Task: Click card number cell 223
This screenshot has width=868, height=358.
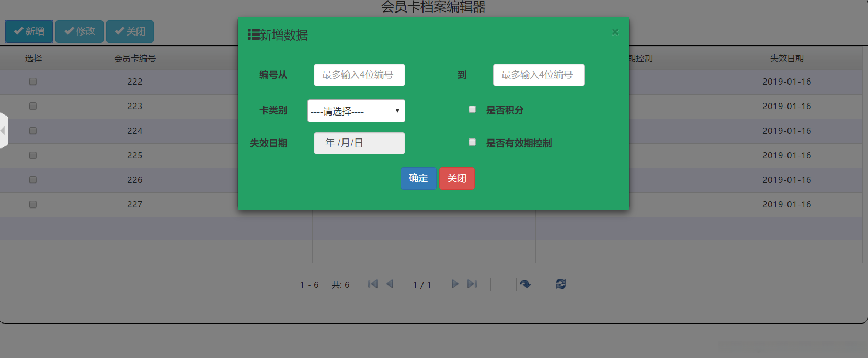Action: pos(135,106)
